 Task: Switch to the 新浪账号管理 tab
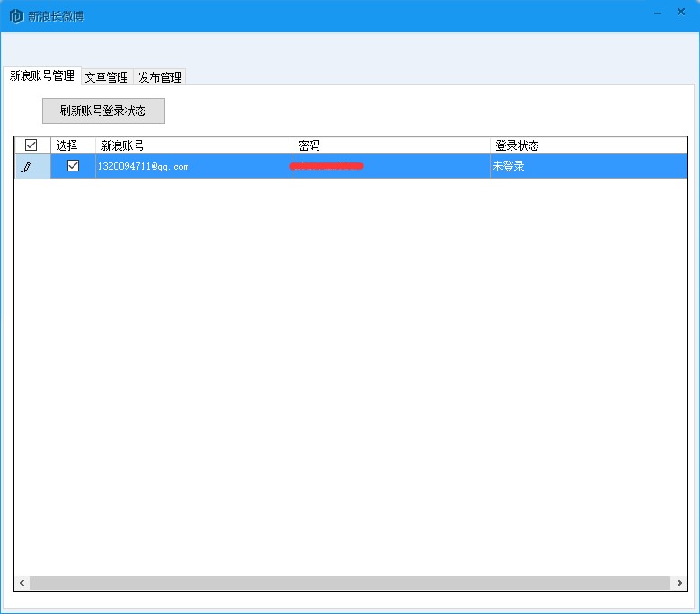pos(42,75)
